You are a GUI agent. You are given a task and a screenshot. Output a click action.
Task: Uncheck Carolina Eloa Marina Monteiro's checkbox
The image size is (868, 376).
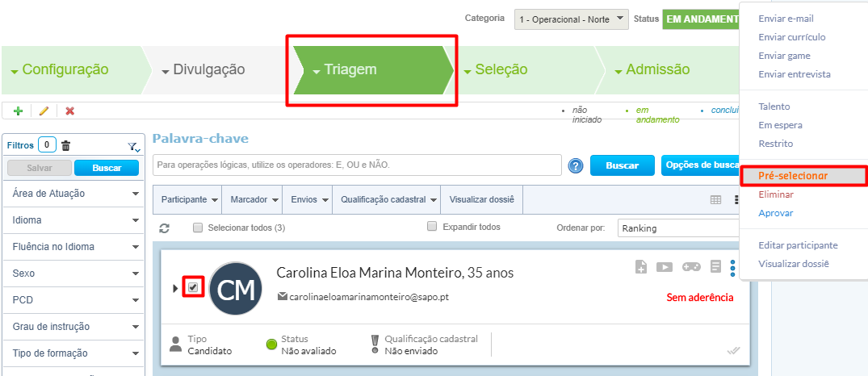[x=193, y=287]
